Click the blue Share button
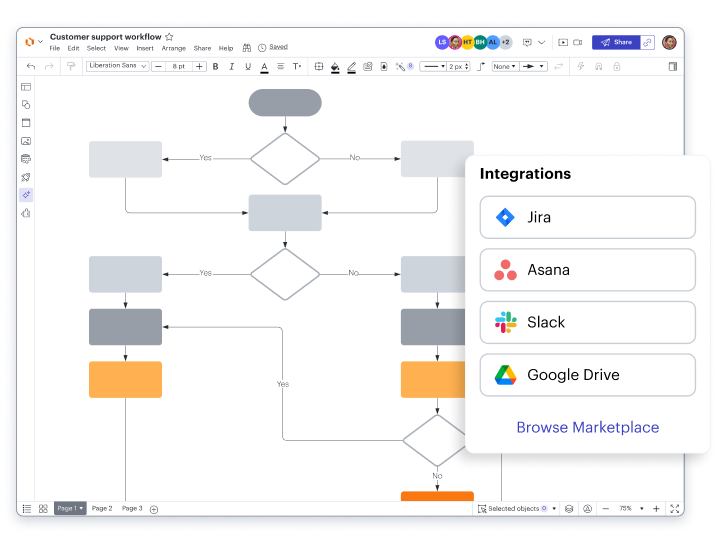 (616, 43)
